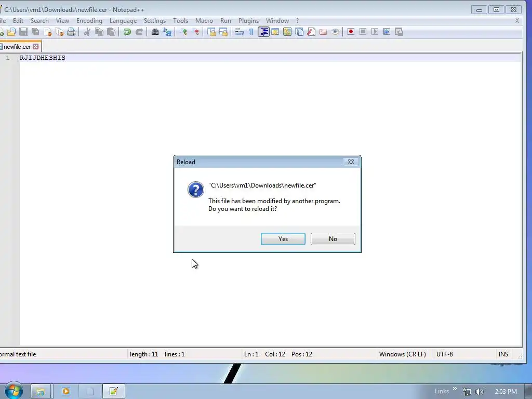Click Save Recorded Macro icon

[399, 32]
